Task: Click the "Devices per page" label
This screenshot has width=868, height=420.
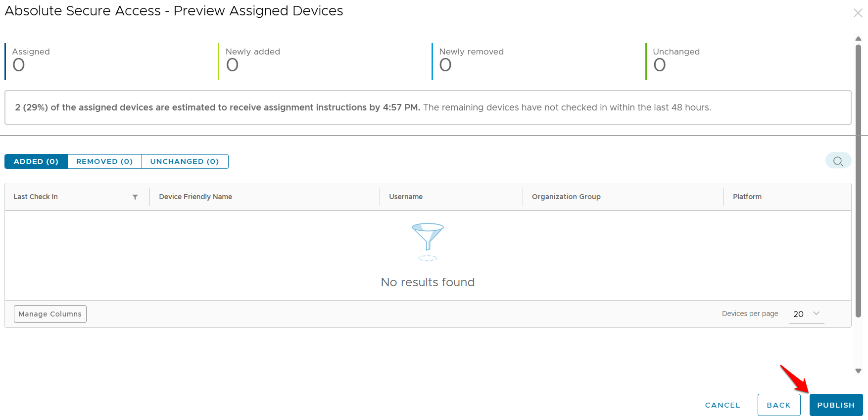Action: [750, 314]
